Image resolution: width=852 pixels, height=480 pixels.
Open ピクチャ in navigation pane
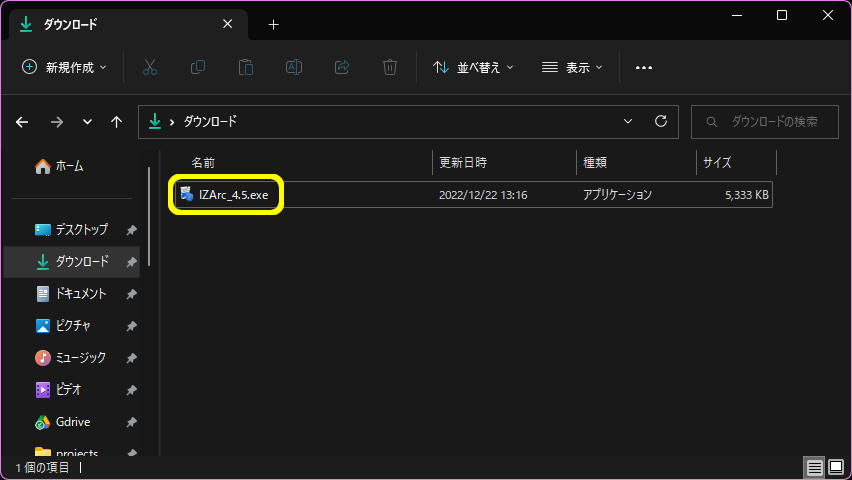[x=63, y=326]
